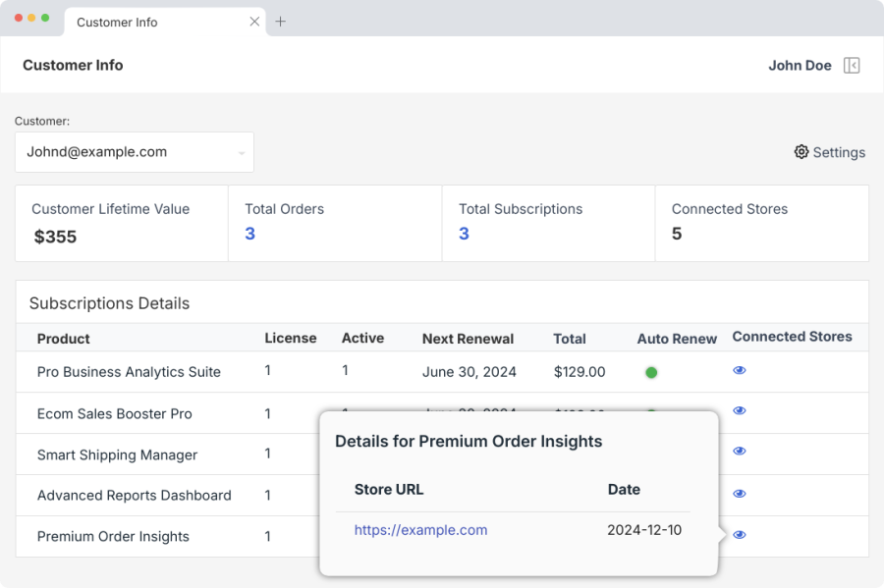
Task: Click the Product column header
Action: pos(64,339)
